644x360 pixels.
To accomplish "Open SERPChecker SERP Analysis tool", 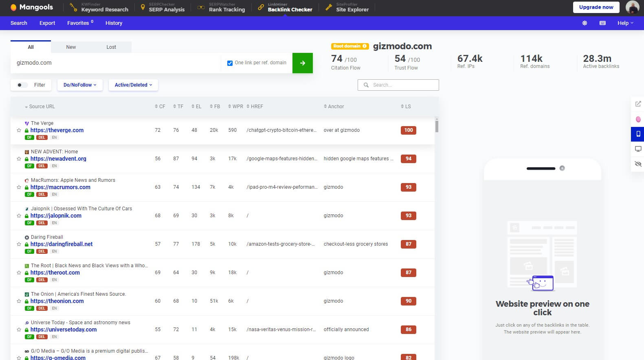I will pos(162,7).
